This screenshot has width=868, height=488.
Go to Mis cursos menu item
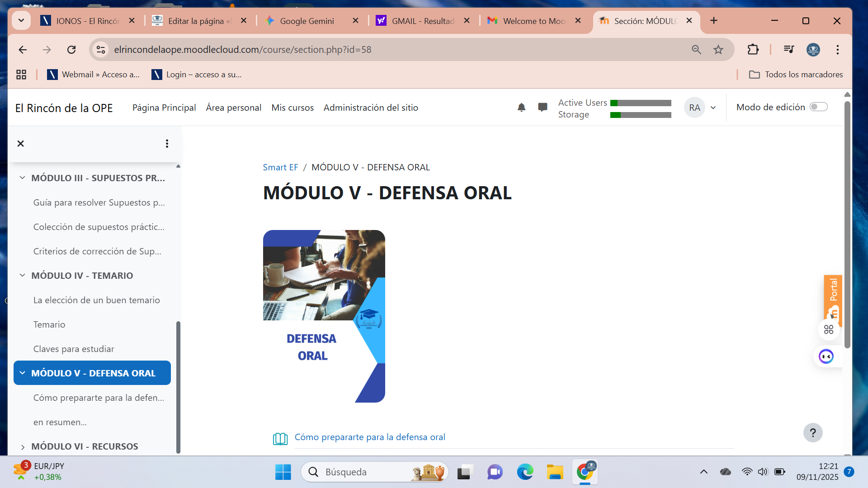(292, 108)
